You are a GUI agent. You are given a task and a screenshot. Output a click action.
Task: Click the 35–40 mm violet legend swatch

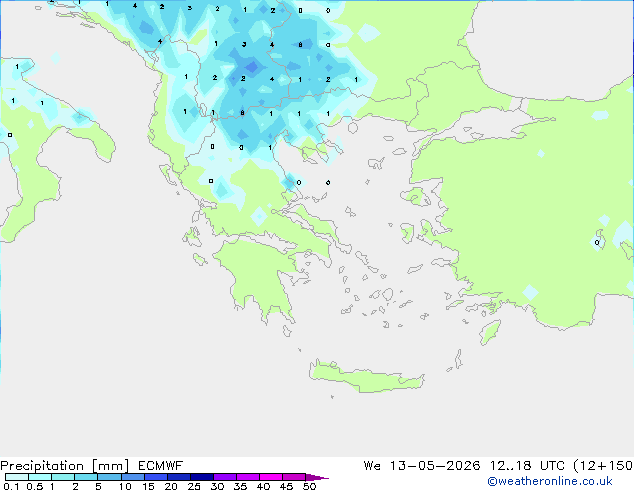pyautogui.click(x=248, y=477)
